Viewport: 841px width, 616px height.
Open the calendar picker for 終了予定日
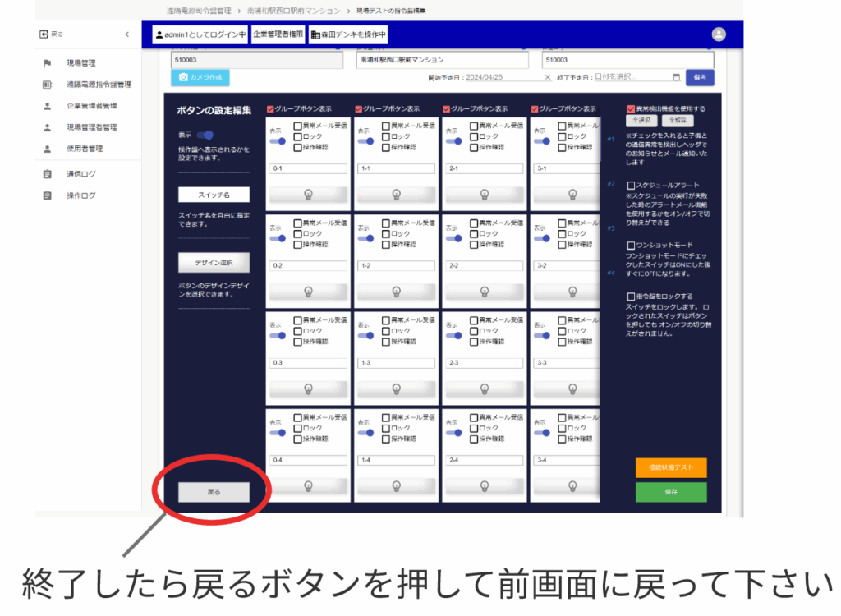676,77
